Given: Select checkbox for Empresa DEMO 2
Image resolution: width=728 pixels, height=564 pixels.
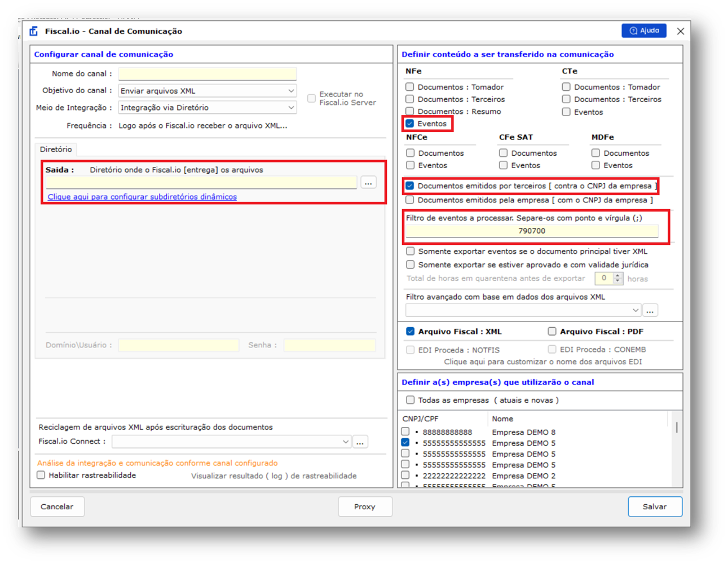Looking at the screenshot, I should coord(405,475).
